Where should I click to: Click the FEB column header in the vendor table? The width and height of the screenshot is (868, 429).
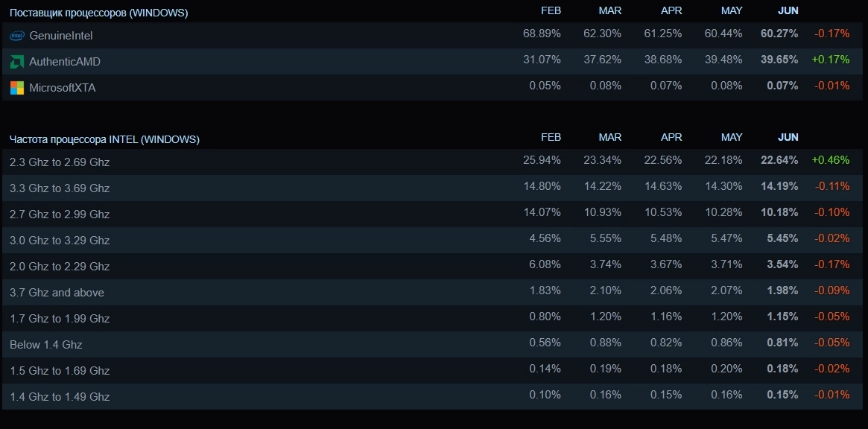tap(551, 11)
